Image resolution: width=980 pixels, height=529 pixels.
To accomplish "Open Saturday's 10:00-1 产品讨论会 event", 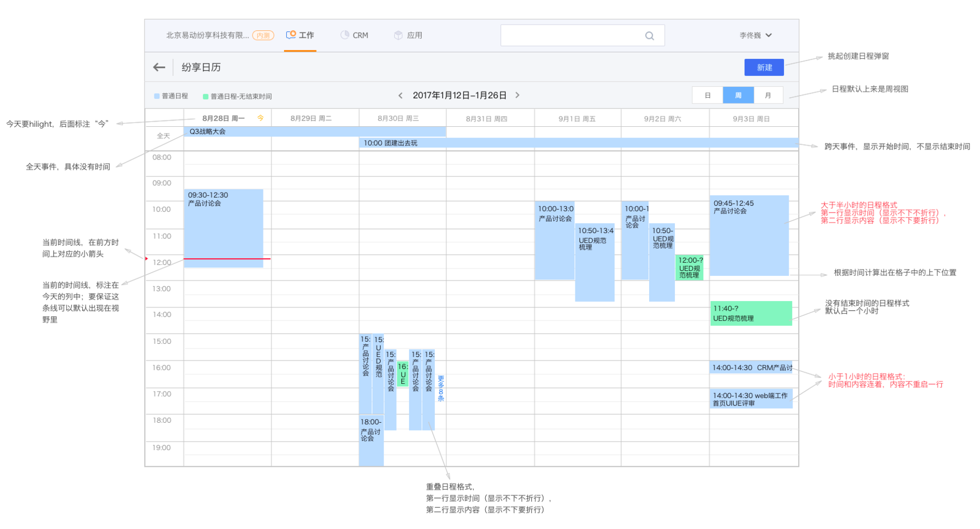I will click(635, 241).
